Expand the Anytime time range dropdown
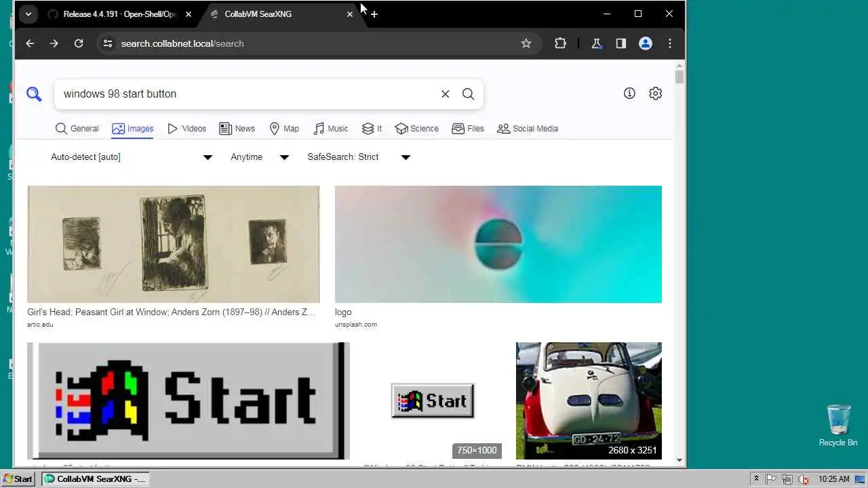The image size is (868, 488). [260, 157]
